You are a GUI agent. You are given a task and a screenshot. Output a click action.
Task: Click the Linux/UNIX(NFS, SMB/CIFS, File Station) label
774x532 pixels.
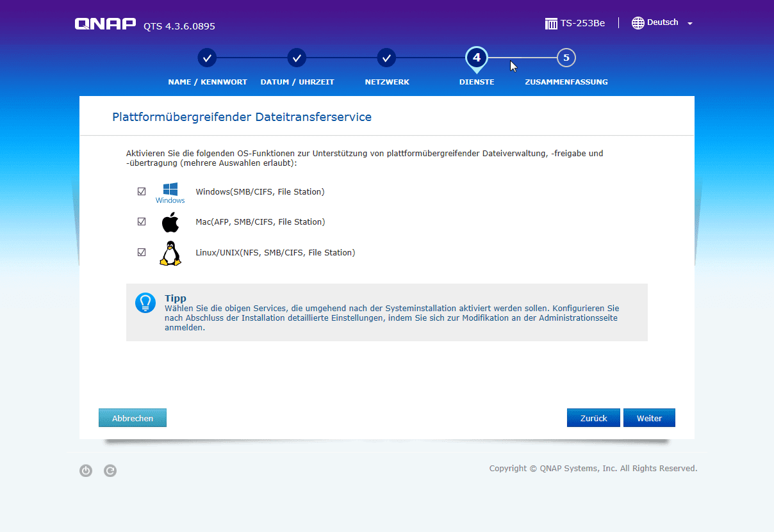coord(276,253)
